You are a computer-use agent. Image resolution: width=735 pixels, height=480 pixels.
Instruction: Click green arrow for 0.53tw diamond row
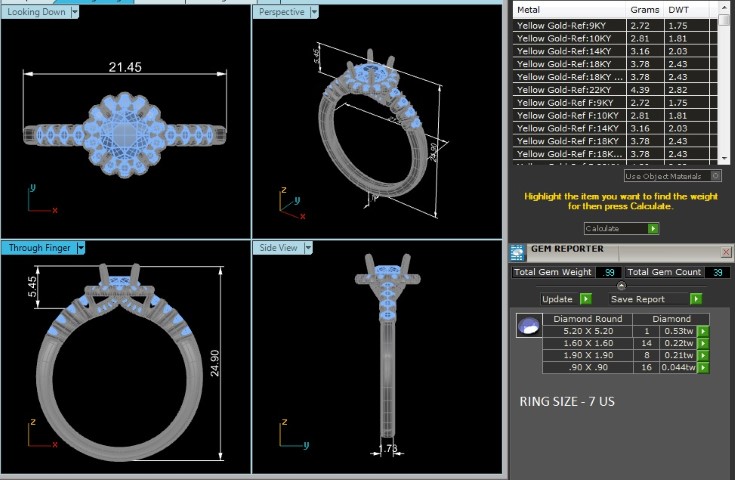click(703, 331)
